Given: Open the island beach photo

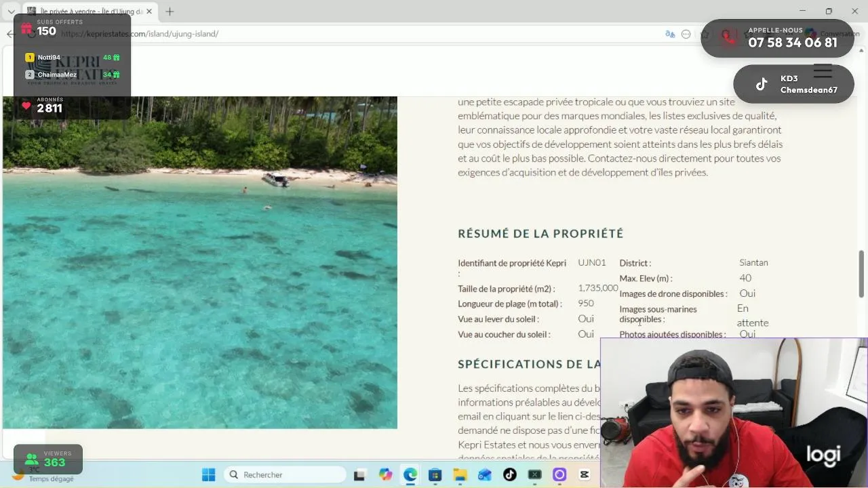Looking at the screenshot, I should click(x=200, y=262).
